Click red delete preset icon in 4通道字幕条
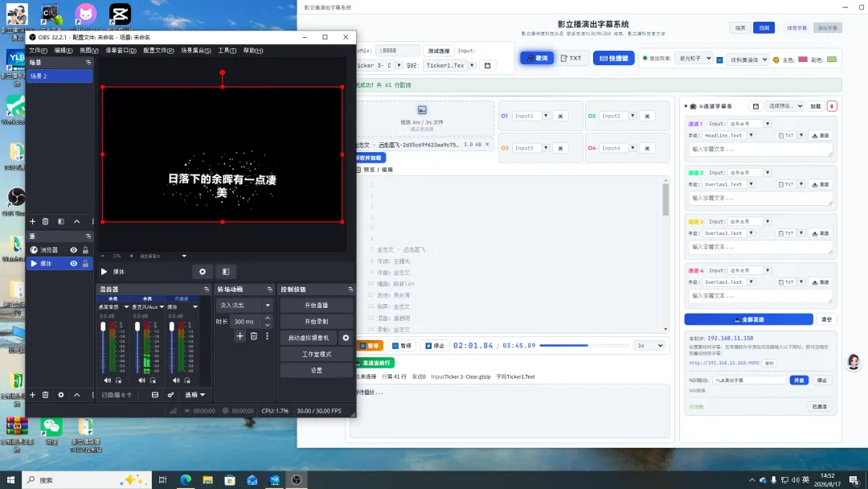The image size is (868, 489). pyautogui.click(x=832, y=106)
